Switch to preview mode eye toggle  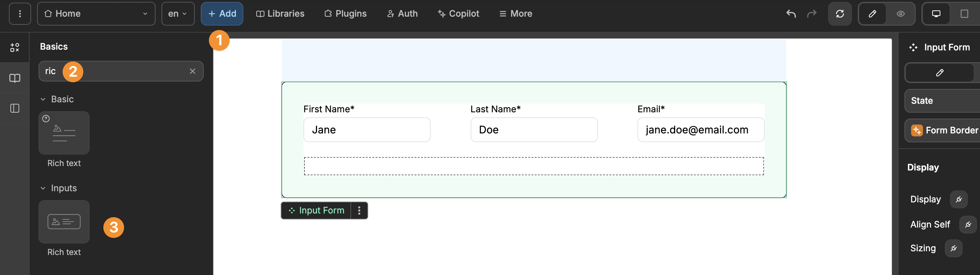[900, 14]
